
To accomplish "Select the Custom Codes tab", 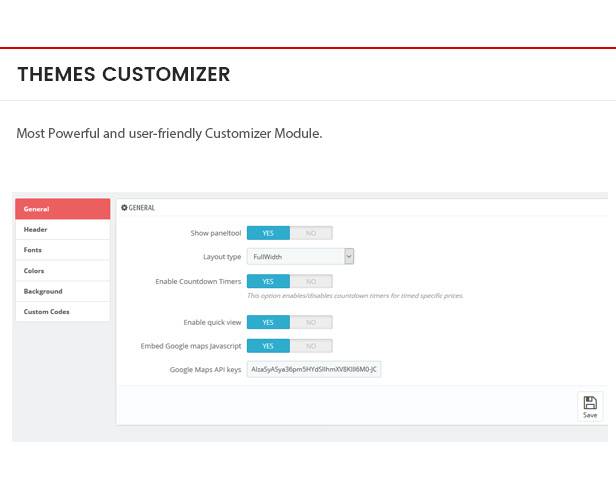I will 62,312.
